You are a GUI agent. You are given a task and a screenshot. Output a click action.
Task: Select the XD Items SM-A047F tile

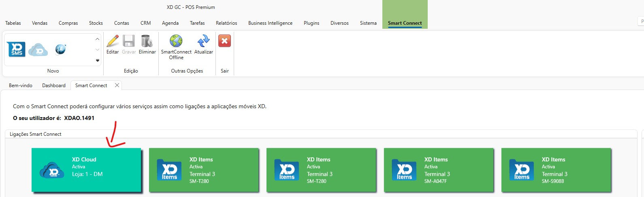coord(439,170)
